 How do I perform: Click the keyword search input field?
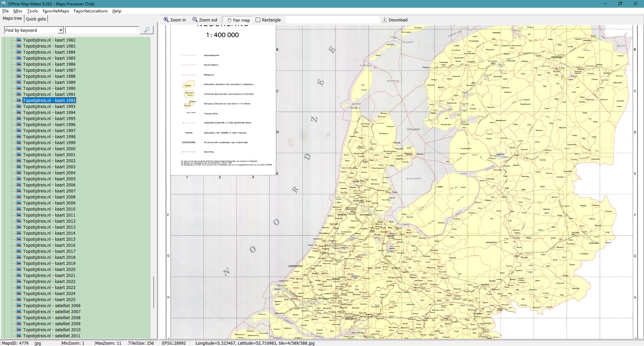click(x=102, y=30)
